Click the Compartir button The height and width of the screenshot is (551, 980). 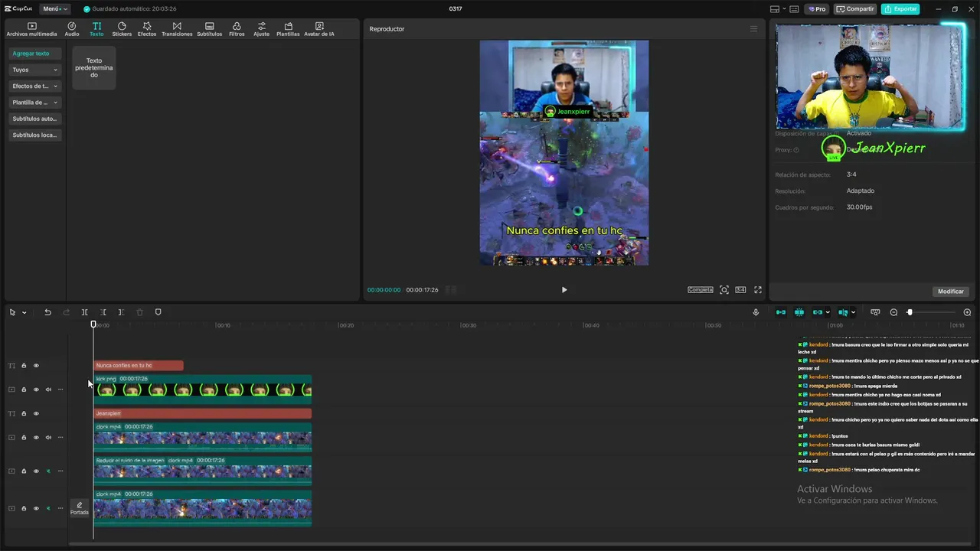(x=855, y=9)
